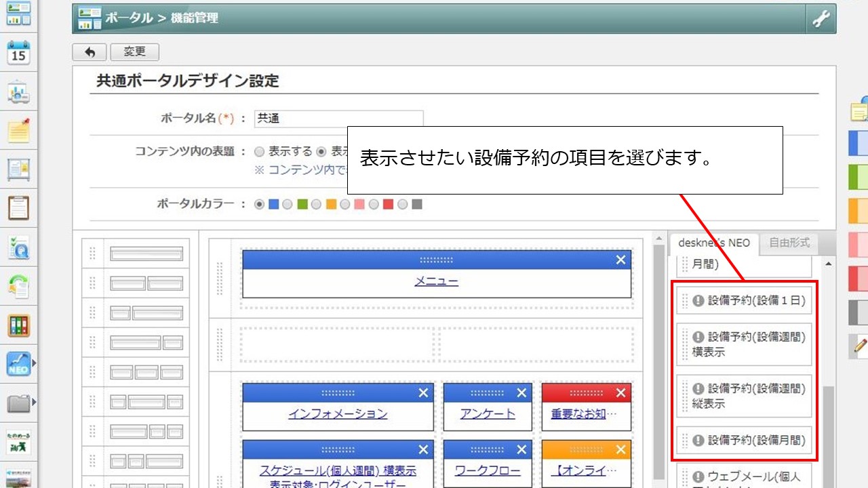Image resolution: width=868 pixels, height=488 pixels.
Task: Switch to the 自由形式 tab
Action: pos(789,243)
